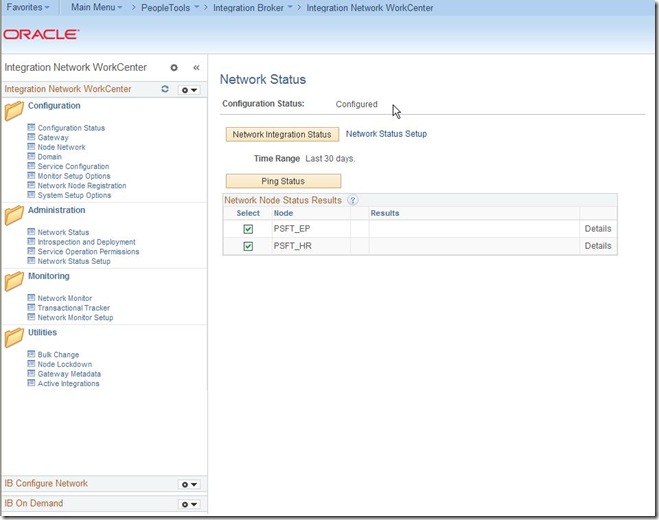Open the Favorites dropdown menu
The width and height of the screenshot is (659, 520).
[28, 7]
